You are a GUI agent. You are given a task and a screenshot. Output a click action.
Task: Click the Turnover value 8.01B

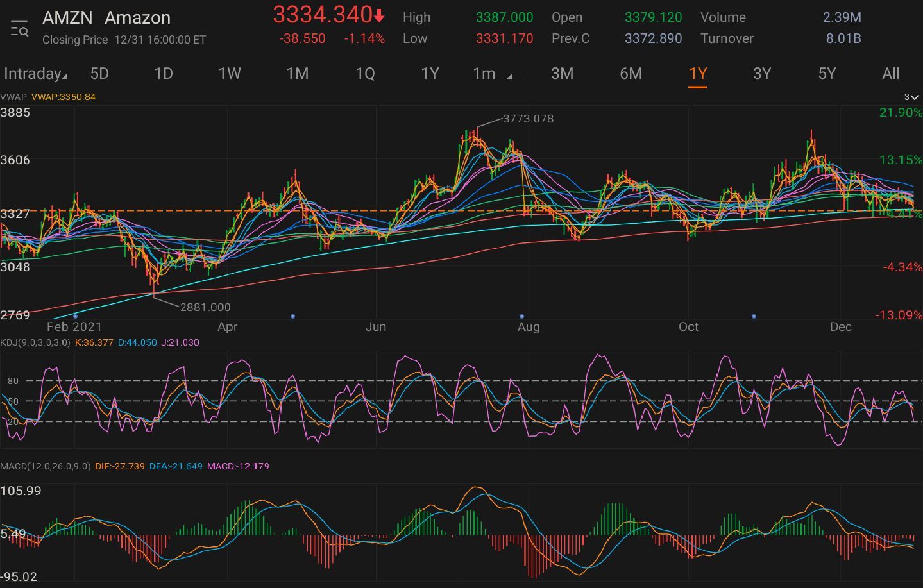pos(843,38)
